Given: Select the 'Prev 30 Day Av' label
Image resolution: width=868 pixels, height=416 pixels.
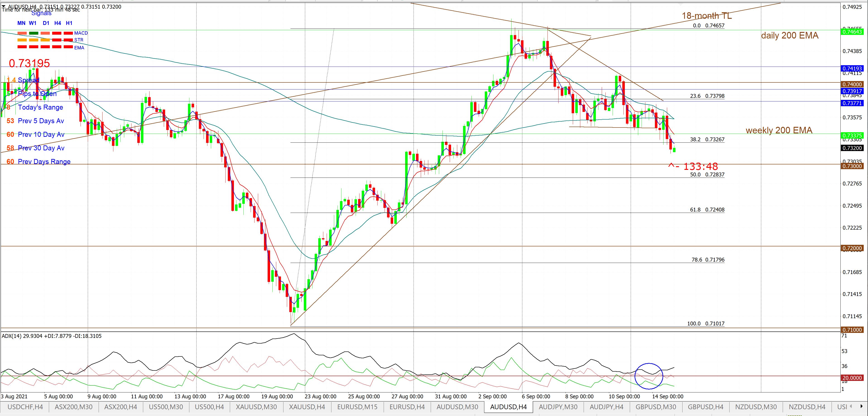Looking at the screenshot, I should [x=41, y=148].
